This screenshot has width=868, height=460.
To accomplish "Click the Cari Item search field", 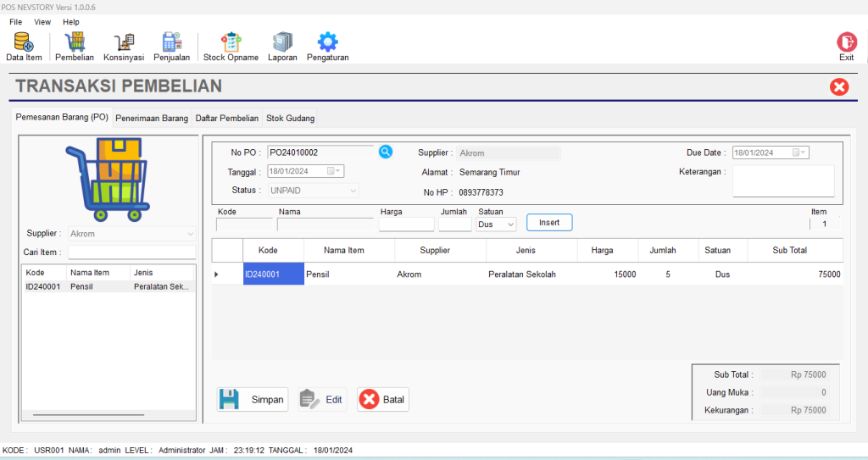I will coord(131,252).
